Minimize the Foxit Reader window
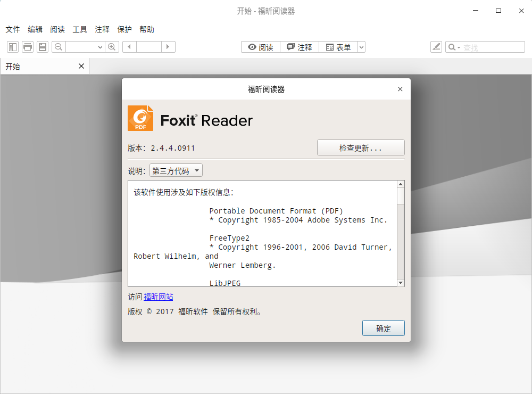 (476, 11)
